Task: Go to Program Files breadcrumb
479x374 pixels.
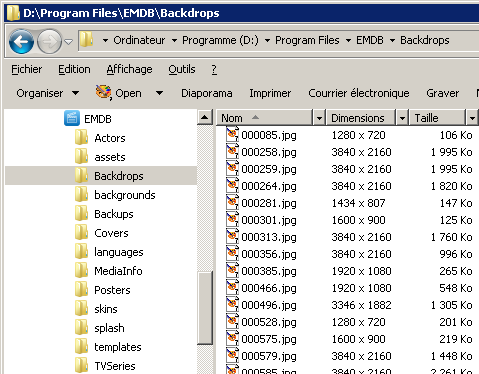Action: [307, 40]
